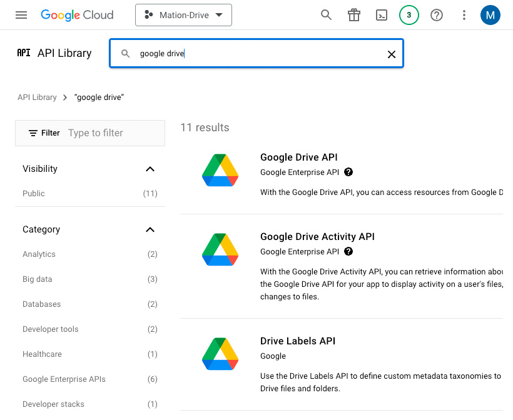Open the Mation-Drive project selector

[183, 15]
